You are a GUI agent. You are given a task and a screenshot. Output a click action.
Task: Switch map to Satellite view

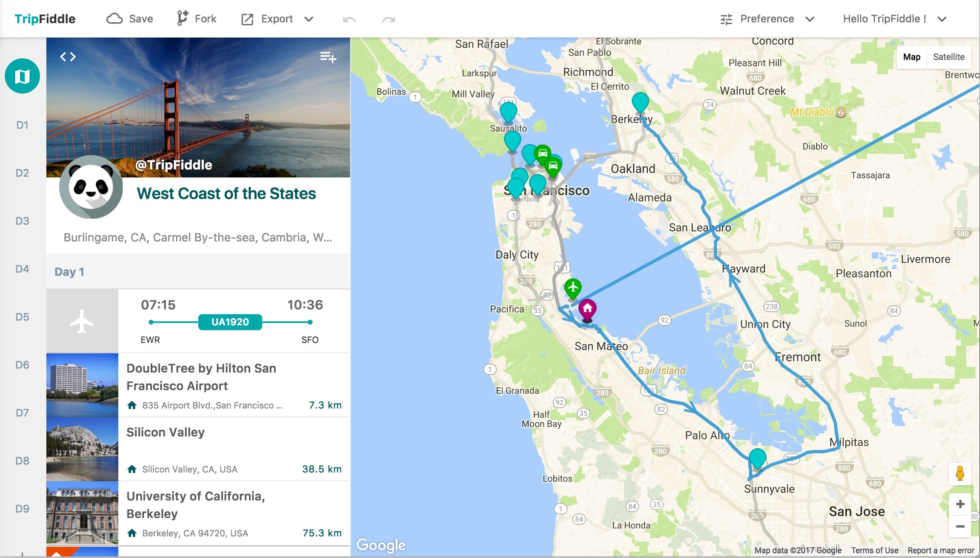(948, 57)
